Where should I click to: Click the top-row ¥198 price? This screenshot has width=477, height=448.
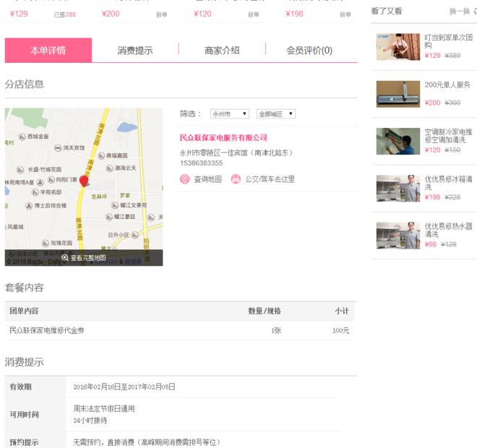(x=294, y=14)
